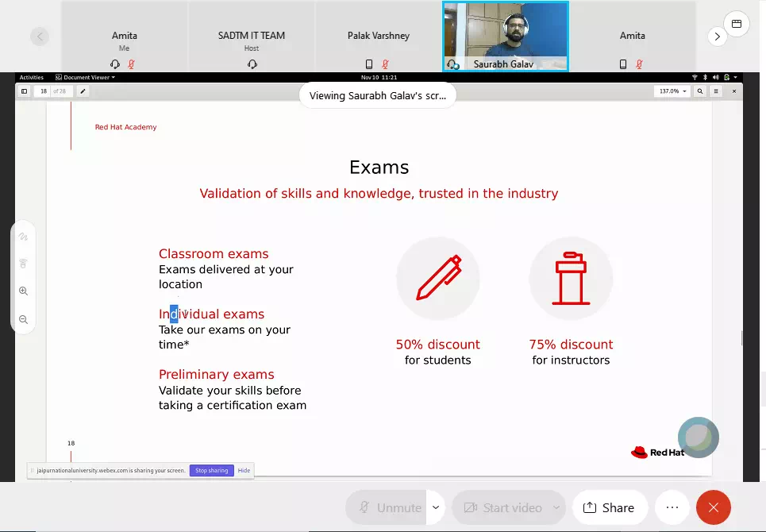The height and width of the screenshot is (532, 766).
Task: Click headset icon on Amita (Me) tile
Action: coord(115,64)
